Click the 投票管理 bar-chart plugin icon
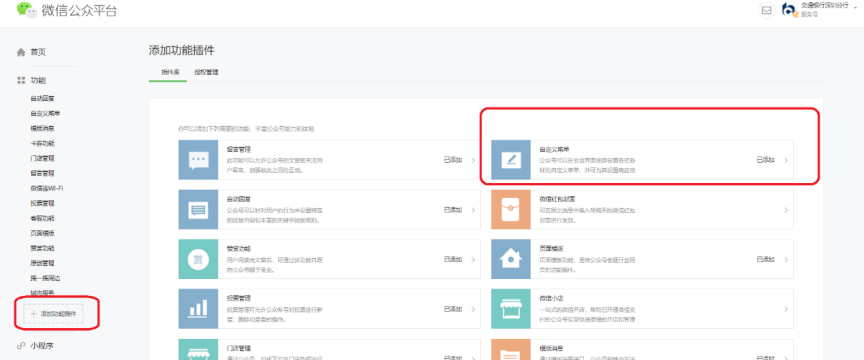The image size is (864, 360). pos(198,309)
